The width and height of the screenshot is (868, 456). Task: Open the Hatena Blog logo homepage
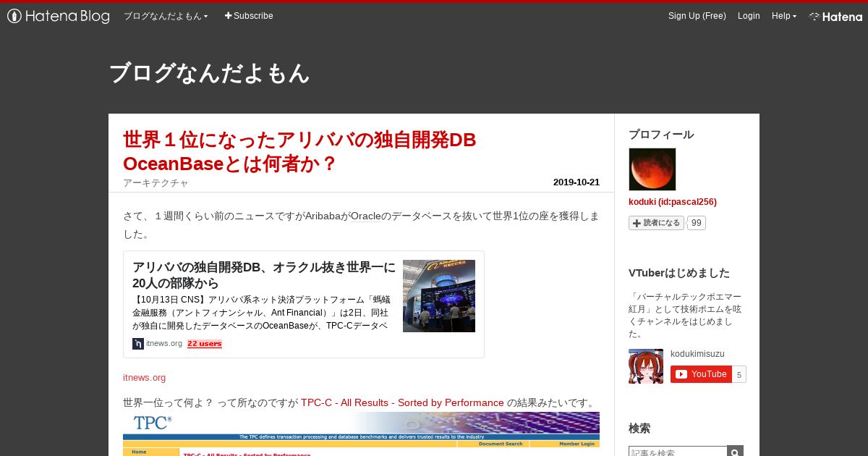(59, 16)
